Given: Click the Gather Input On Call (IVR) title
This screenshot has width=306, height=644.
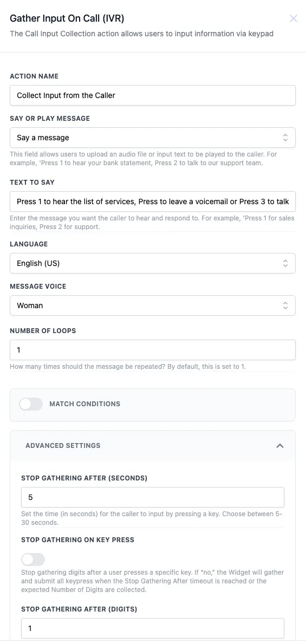Looking at the screenshot, I should click(67, 18).
